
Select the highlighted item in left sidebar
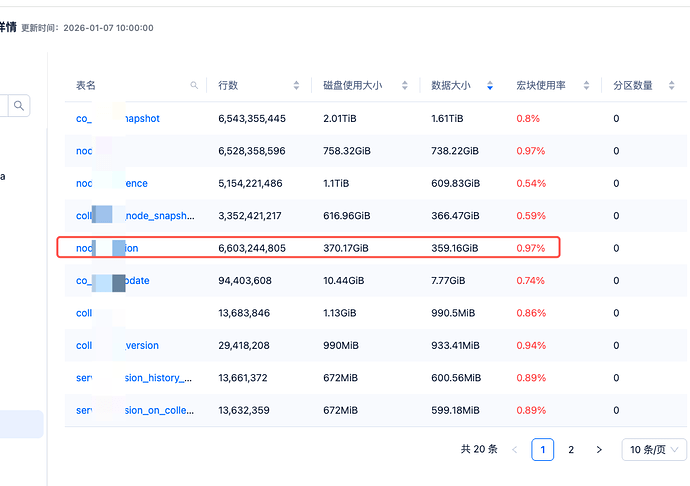coord(22,424)
